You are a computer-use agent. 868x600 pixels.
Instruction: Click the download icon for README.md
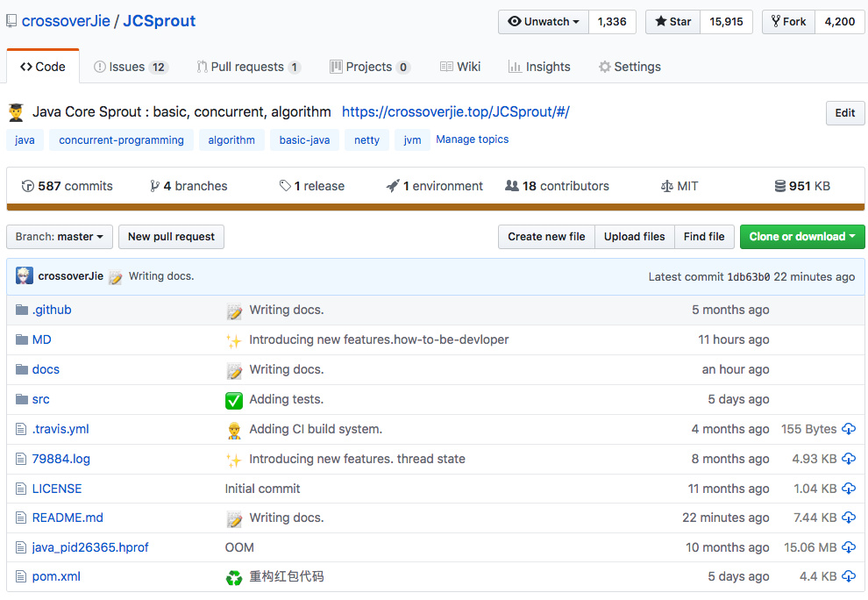click(849, 518)
